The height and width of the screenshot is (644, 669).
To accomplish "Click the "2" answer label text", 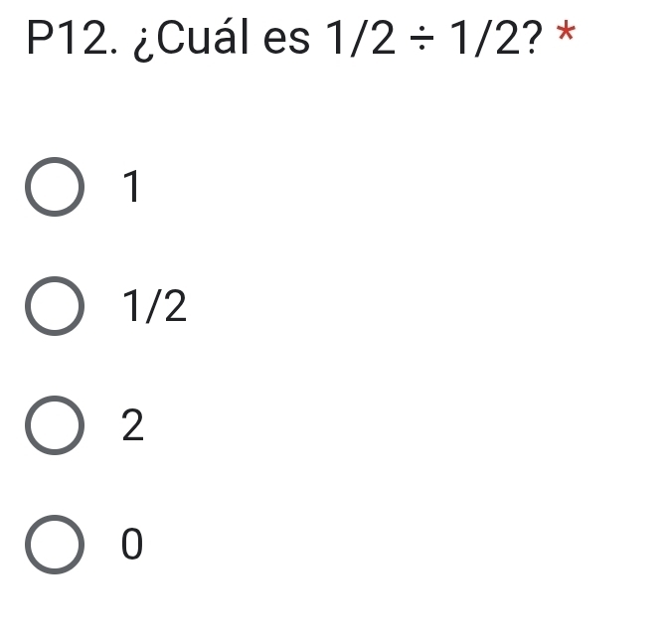I will [133, 425].
